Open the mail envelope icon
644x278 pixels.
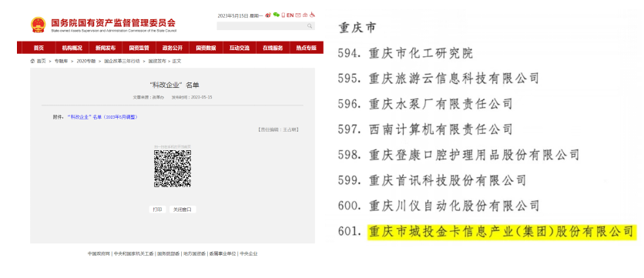tap(298, 15)
